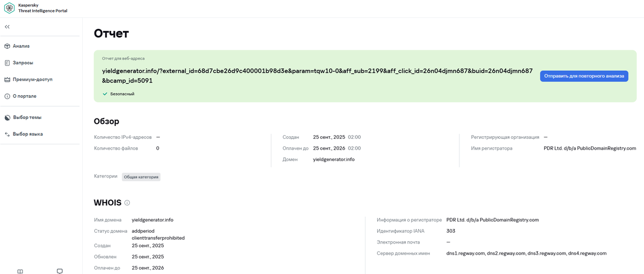Click the dns1.regway.com name servers value
The height and width of the screenshot is (274, 644).
[x=526, y=253]
